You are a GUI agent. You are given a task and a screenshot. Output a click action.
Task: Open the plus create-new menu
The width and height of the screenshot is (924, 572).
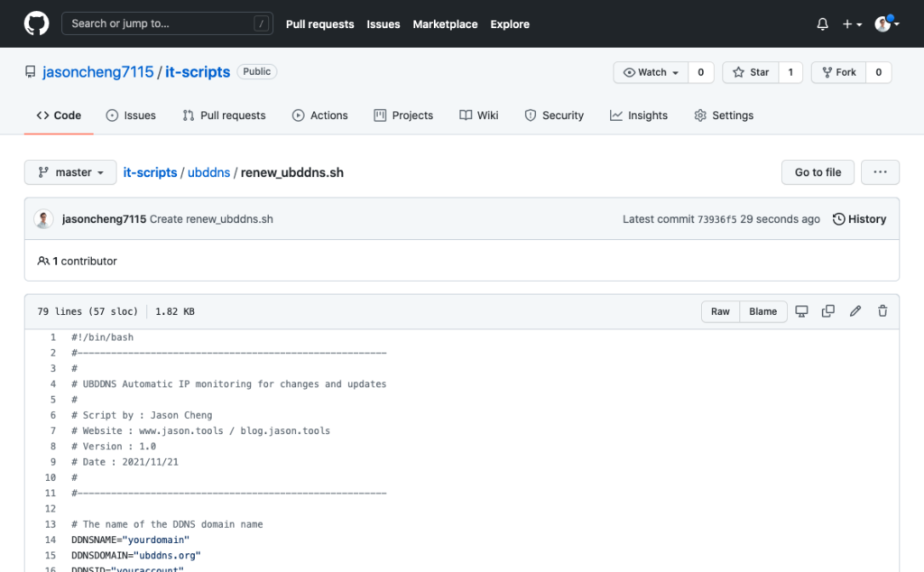click(852, 24)
